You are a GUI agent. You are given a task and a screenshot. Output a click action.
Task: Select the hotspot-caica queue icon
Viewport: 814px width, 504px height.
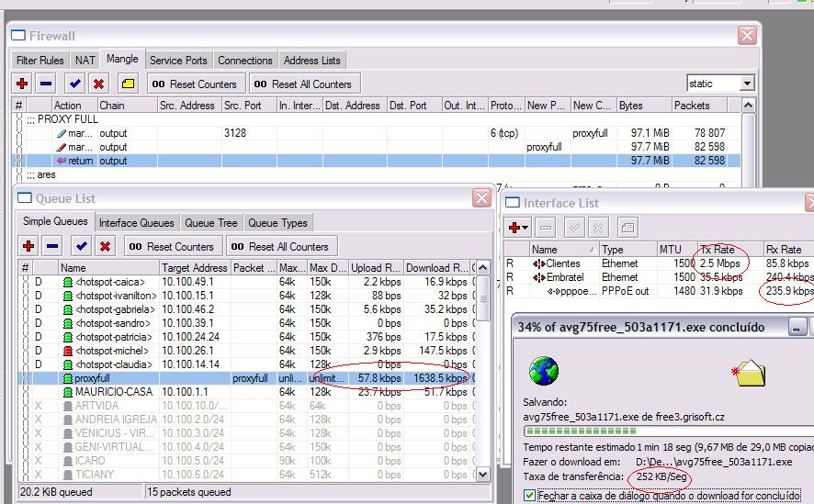coord(67,282)
